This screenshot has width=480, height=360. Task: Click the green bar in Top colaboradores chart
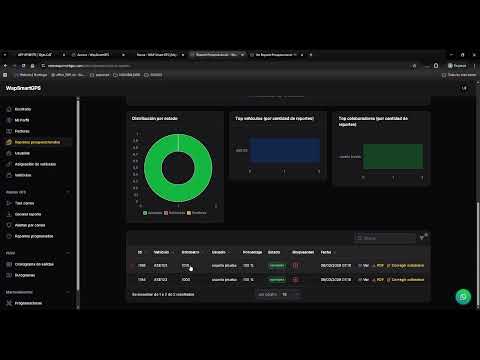393,156
